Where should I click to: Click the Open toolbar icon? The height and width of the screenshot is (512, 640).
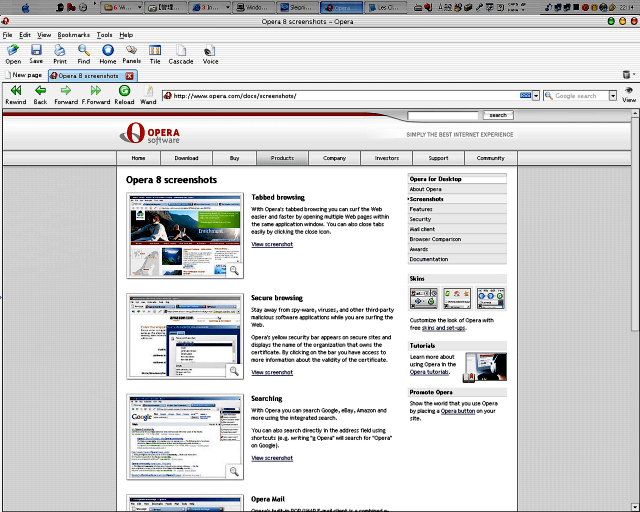click(13, 50)
